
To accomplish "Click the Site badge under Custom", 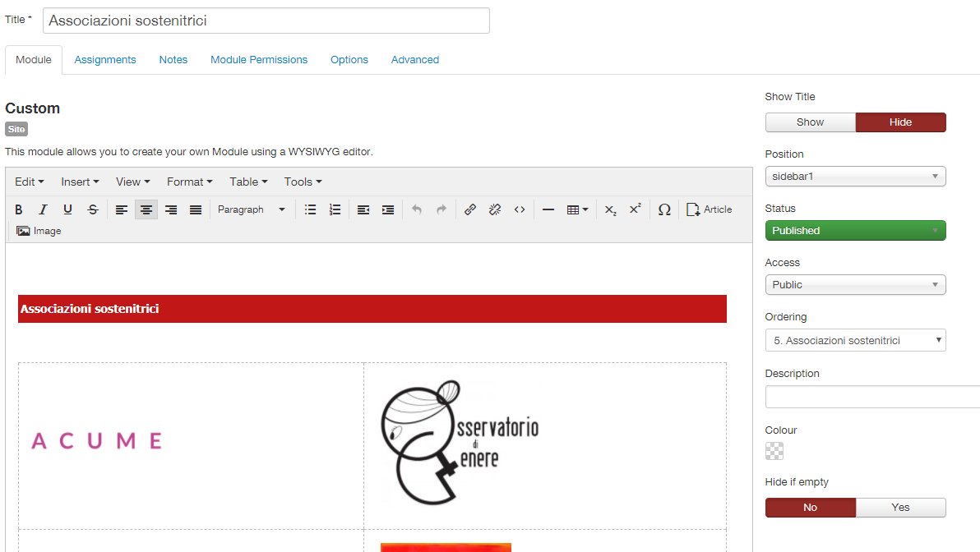I will (x=16, y=129).
